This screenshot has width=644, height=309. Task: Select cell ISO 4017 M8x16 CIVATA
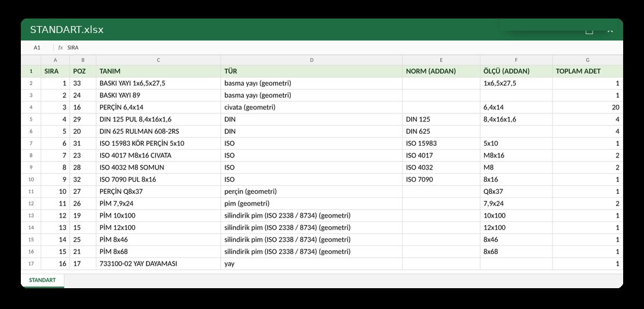coord(159,156)
